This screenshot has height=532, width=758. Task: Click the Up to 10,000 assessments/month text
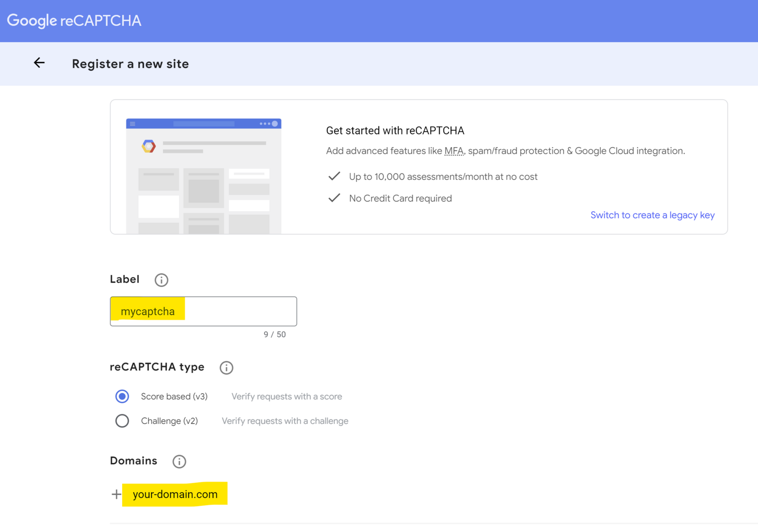443,177
